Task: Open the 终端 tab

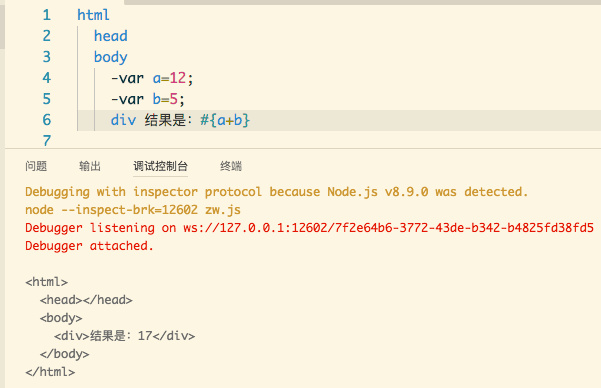Action: pyautogui.click(x=231, y=166)
